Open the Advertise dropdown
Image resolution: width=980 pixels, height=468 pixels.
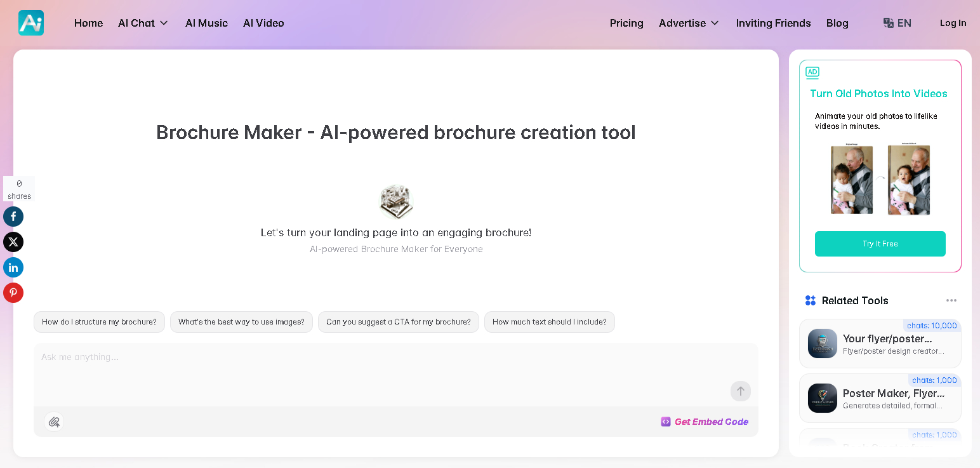(x=689, y=23)
